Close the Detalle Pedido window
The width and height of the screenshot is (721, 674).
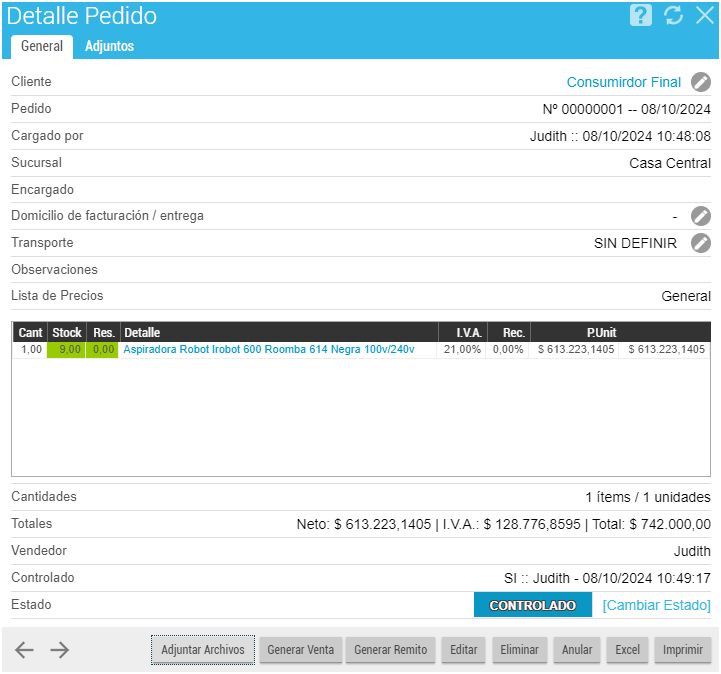pos(704,16)
